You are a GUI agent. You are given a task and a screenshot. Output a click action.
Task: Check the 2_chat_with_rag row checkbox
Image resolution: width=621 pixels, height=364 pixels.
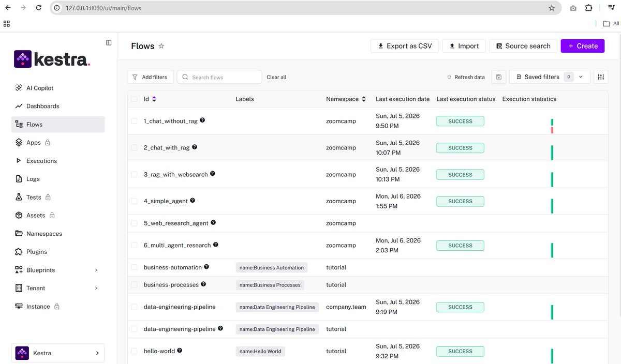click(x=134, y=147)
